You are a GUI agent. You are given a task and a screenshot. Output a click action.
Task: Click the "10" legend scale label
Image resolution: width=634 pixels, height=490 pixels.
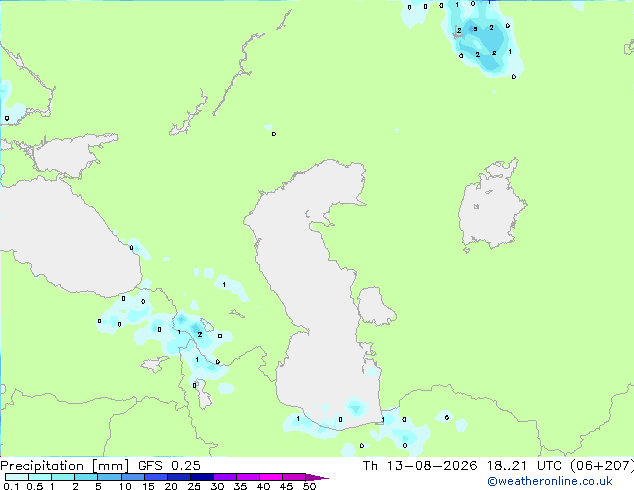tap(125, 486)
